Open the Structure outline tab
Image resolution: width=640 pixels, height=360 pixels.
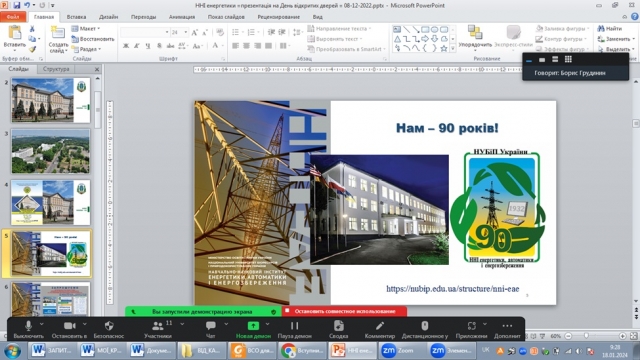(56, 69)
